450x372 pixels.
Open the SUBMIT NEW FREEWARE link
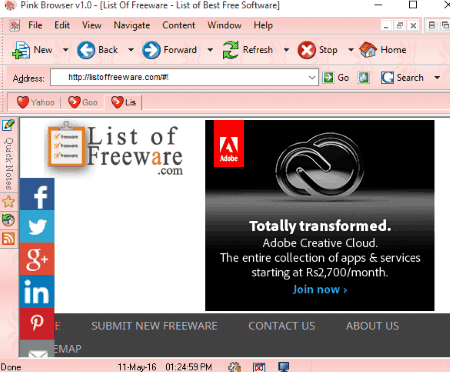click(x=154, y=326)
